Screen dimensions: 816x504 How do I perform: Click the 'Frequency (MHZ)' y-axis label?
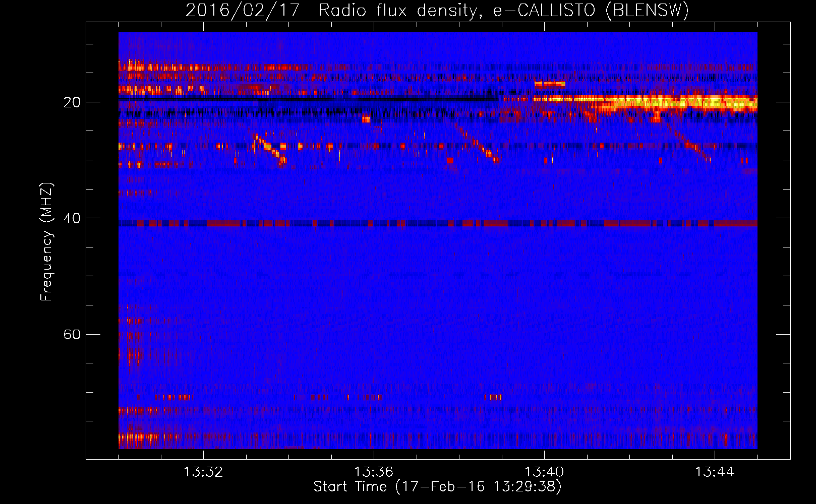click(x=46, y=242)
